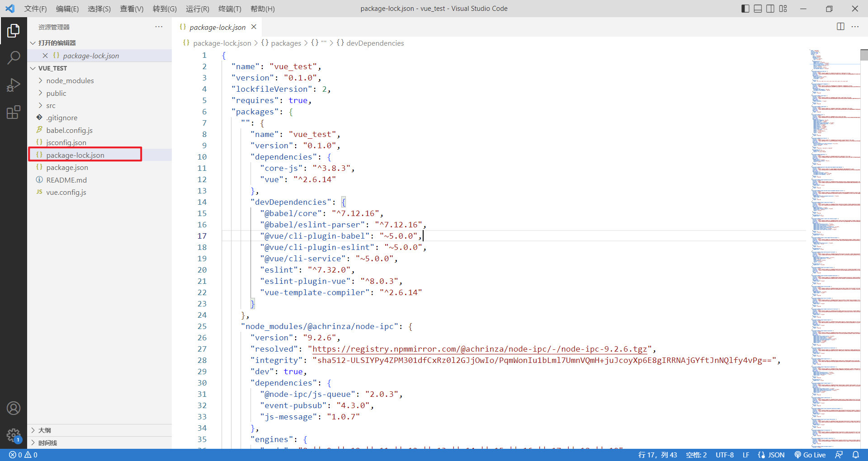Open the Extensions view icon
Viewport: 868px width, 461px height.
pyautogui.click(x=14, y=112)
